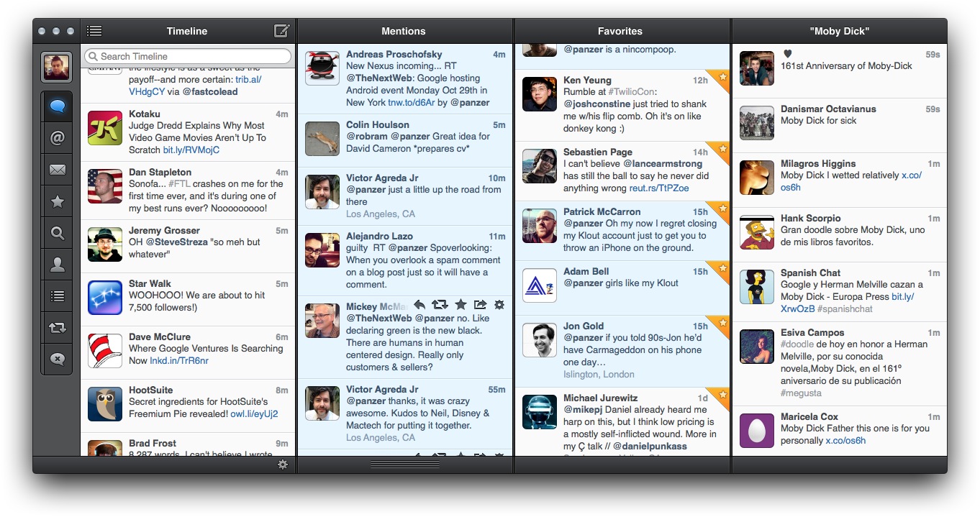Select the Mentions column header
The height and width of the screenshot is (517, 980).
404,31
